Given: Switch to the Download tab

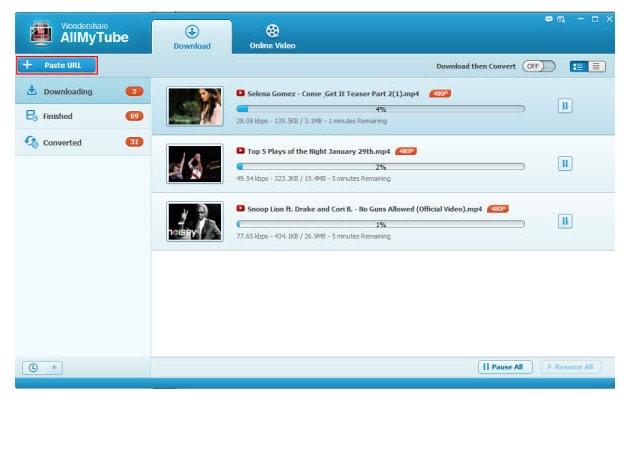Looking at the screenshot, I should coord(192,37).
